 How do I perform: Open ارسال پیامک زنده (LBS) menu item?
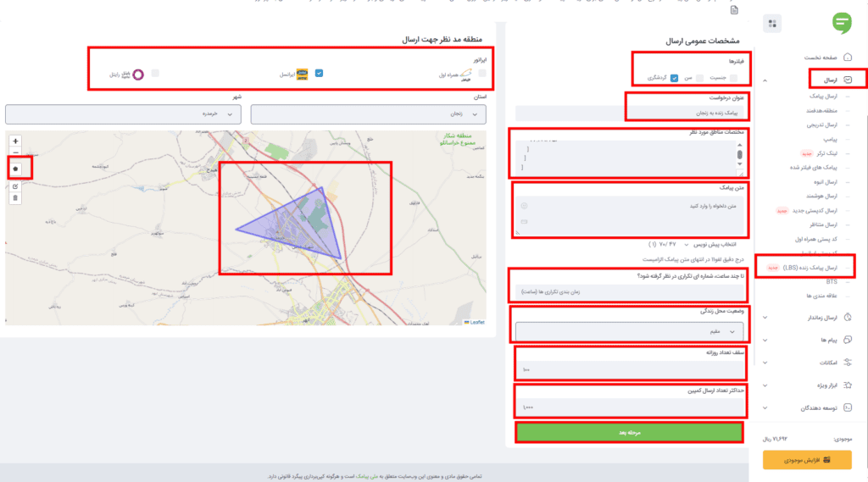(x=810, y=268)
